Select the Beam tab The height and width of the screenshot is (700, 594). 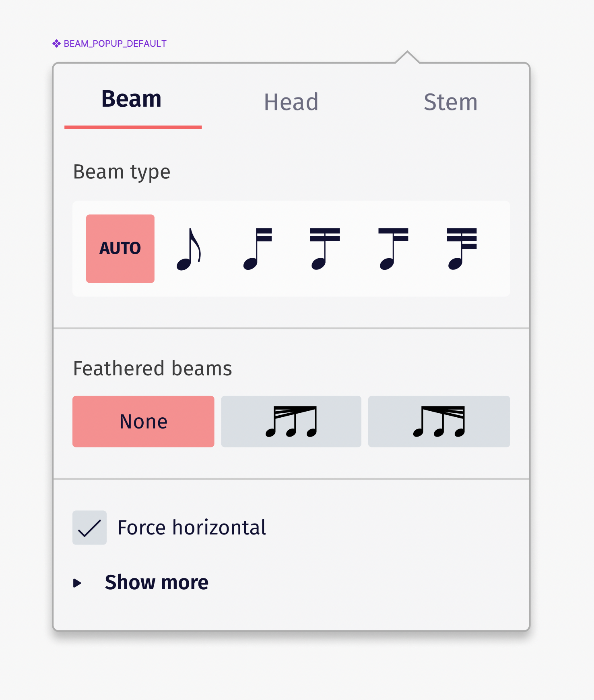(132, 99)
